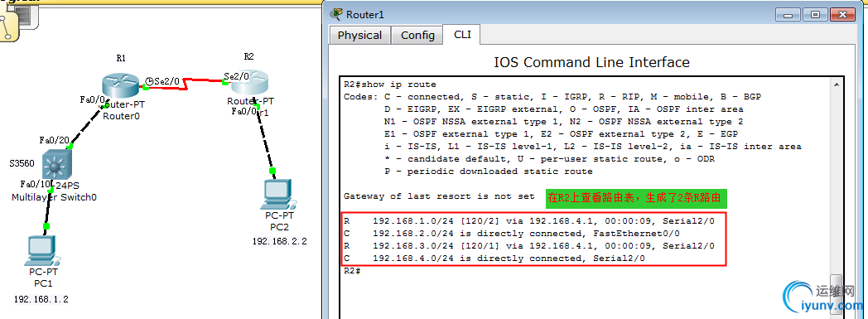Switch to the Config tab
The image size is (868, 319).
coord(417,36)
